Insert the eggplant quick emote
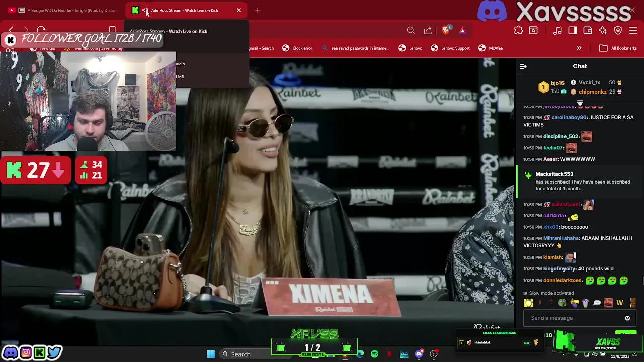The height and width of the screenshot is (362, 644). 574,303
